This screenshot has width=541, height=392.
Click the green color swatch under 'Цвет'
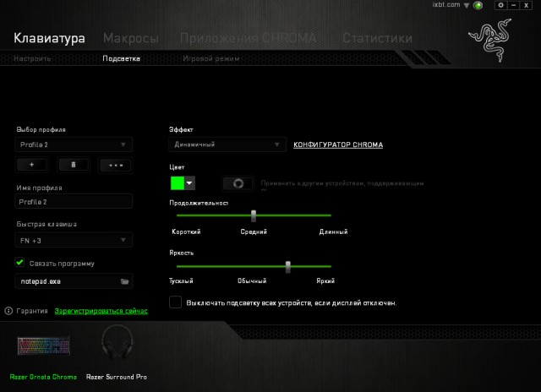click(x=178, y=183)
